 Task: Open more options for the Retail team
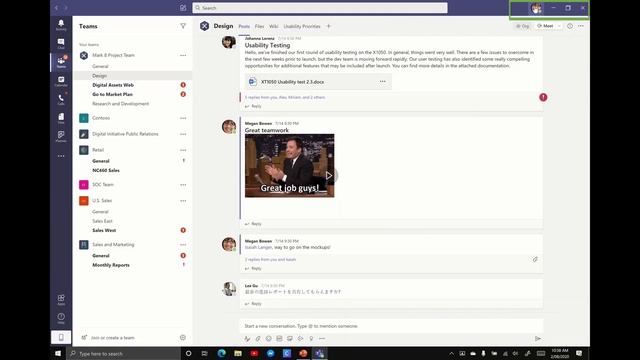[183, 150]
